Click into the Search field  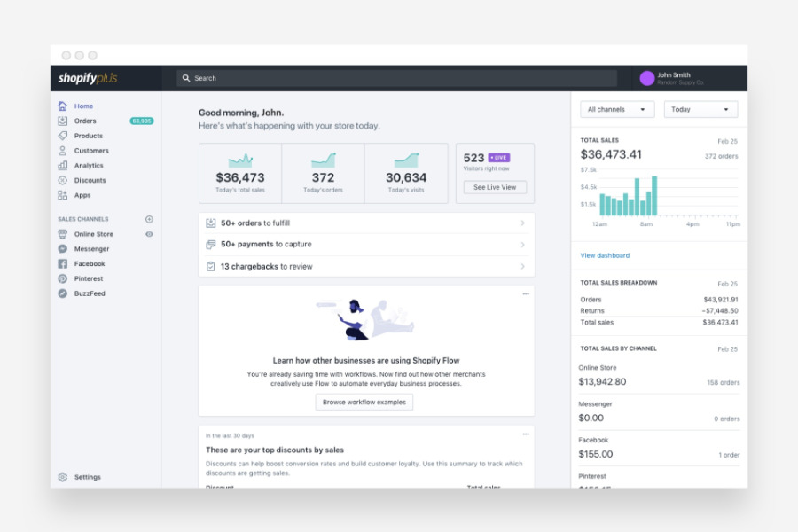tap(396, 78)
